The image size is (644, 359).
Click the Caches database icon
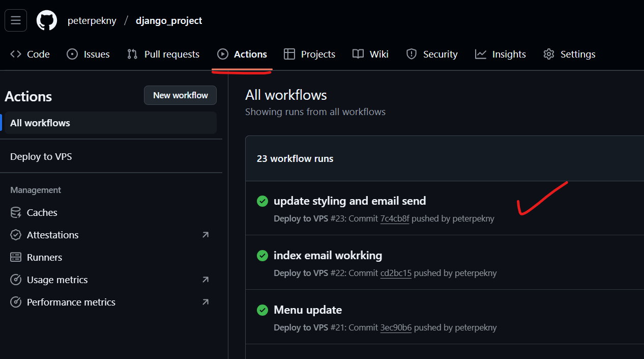[x=16, y=213]
